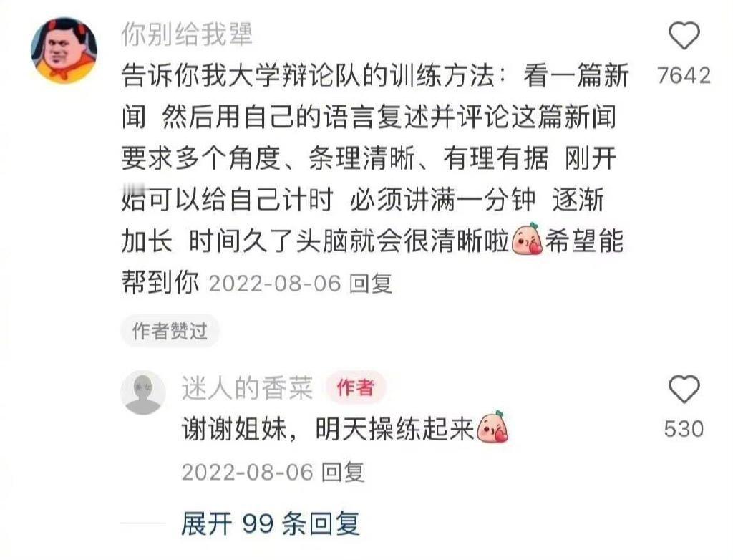Image resolution: width=733 pixels, height=560 pixels.
Task: Reply to the first comment via 回复
Action: (371, 284)
